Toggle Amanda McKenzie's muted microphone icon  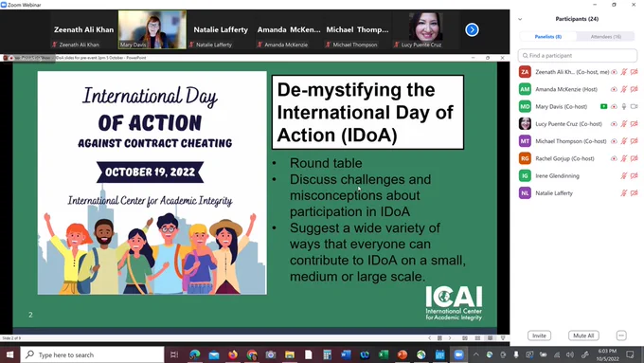[624, 89]
